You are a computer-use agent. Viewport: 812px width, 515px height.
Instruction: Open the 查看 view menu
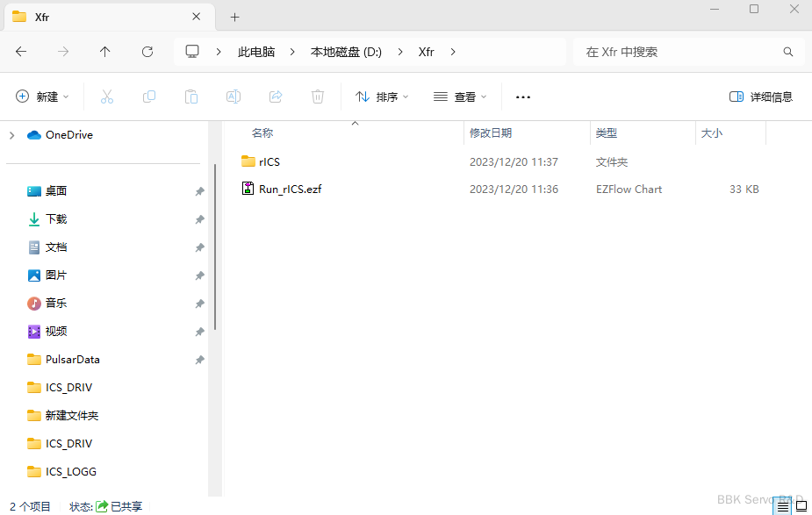tap(460, 97)
